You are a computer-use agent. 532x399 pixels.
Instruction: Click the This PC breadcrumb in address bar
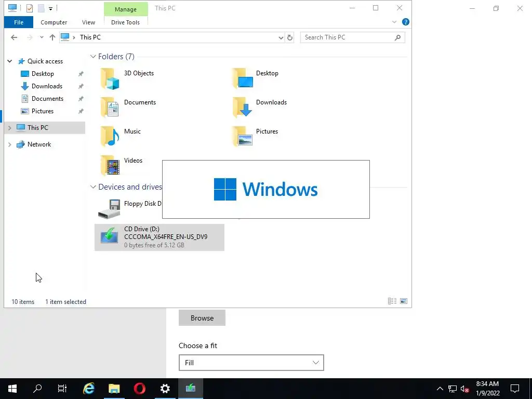(x=90, y=37)
